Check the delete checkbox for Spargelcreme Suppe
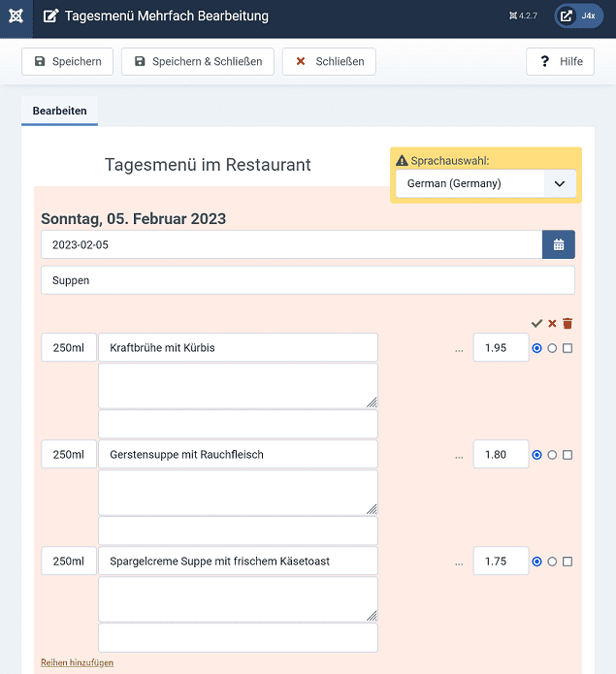Image resolution: width=616 pixels, height=674 pixels. pos(567,562)
